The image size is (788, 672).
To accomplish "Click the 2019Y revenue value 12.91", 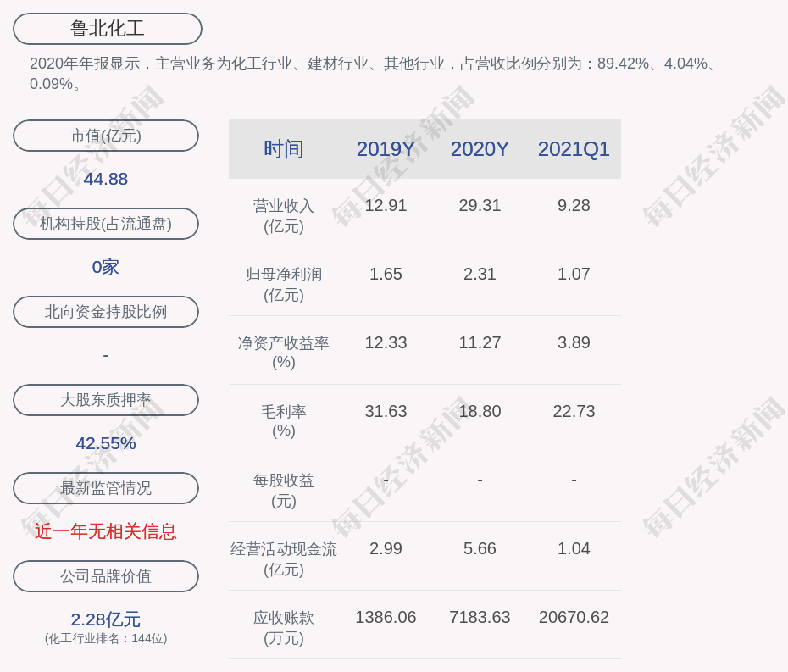I will point(386,206).
